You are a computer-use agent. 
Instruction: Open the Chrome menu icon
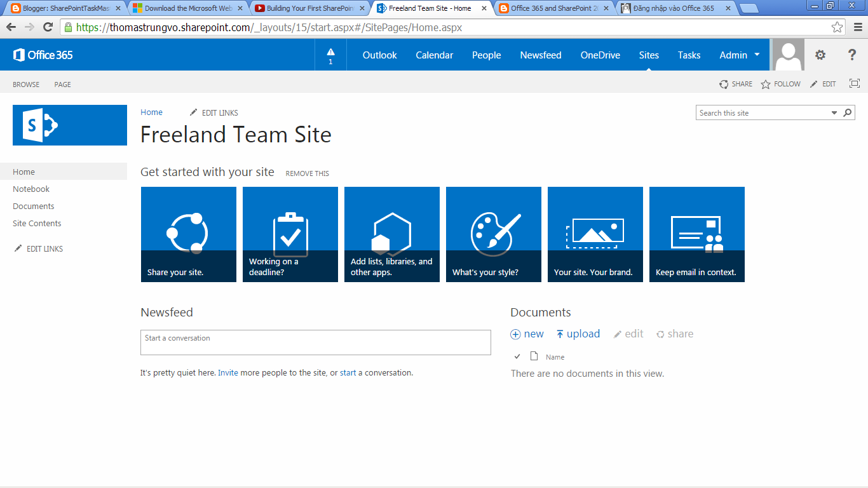[858, 27]
